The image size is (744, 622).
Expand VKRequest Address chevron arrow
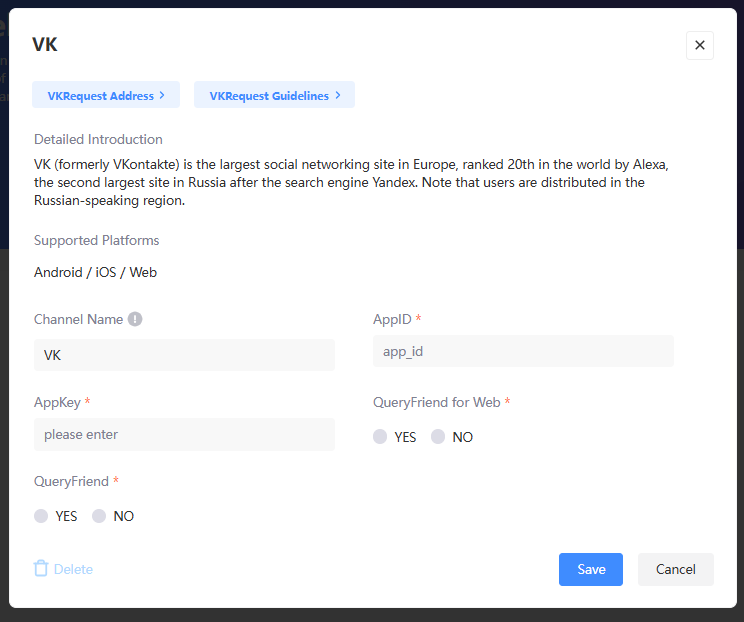click(x=162, y=95)
